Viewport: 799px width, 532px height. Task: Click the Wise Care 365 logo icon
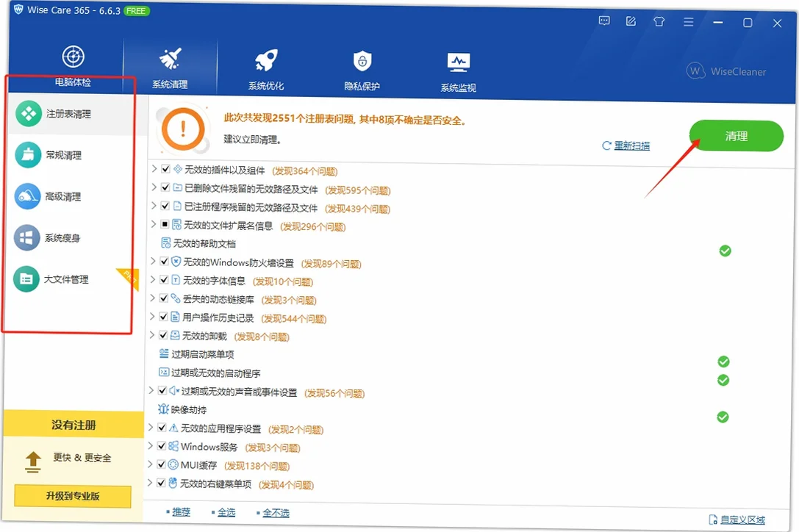18,9
